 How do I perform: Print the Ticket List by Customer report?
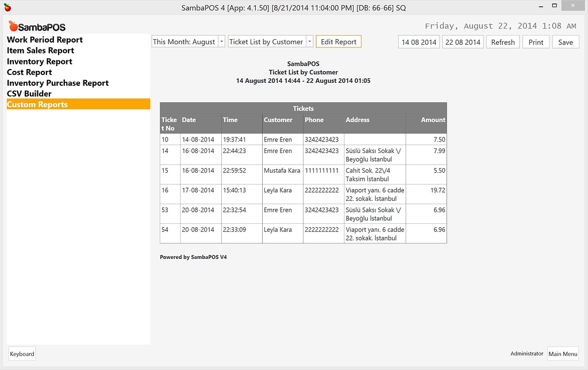(x=535, y=41)
